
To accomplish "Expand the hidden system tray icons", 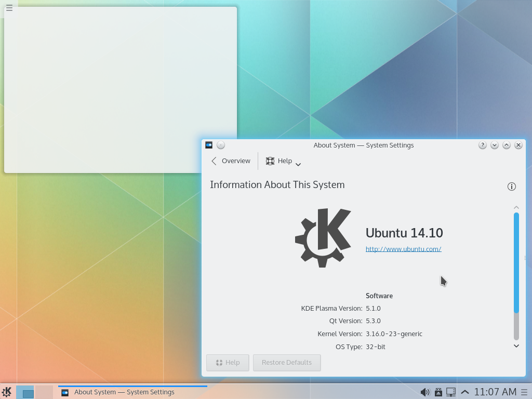I will pos(465,392).
